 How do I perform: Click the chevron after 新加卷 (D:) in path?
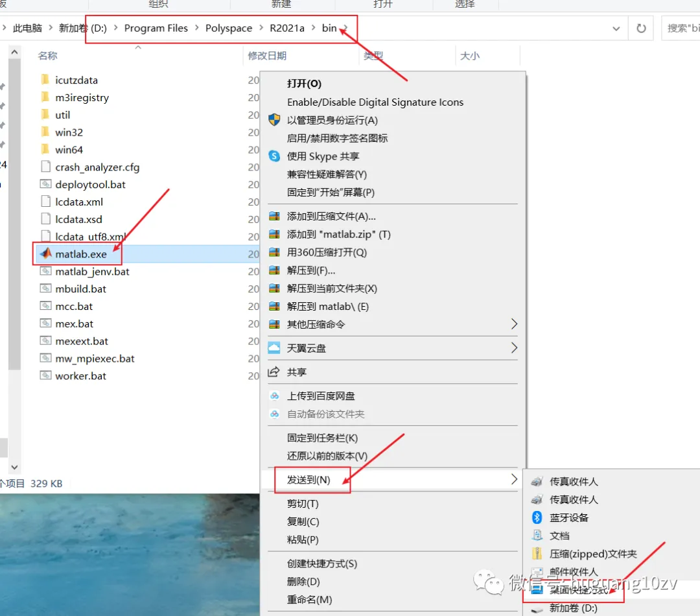[115, 28]
